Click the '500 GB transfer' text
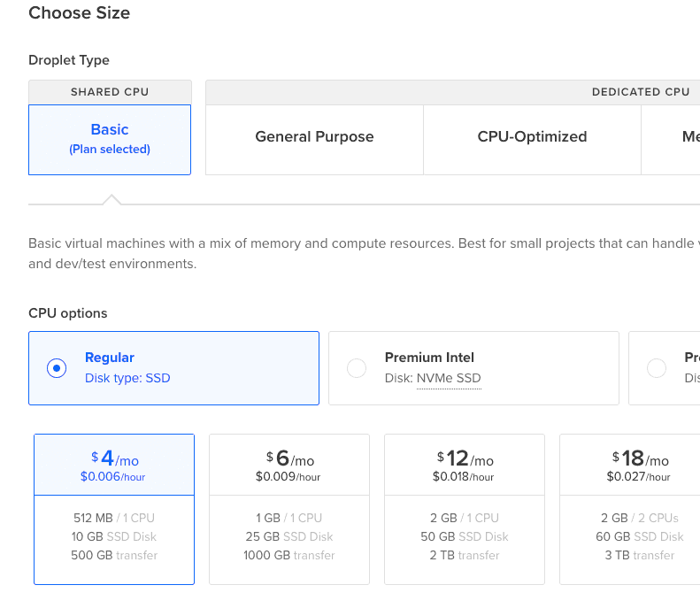Viewport: 700px width, 616px height. [114, 555]
